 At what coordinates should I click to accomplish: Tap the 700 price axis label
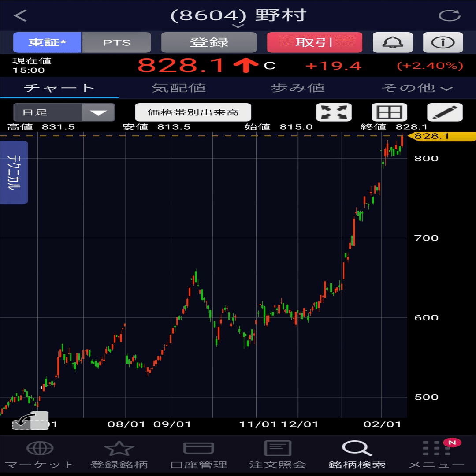pyautogui.click(x=427, y=238)
